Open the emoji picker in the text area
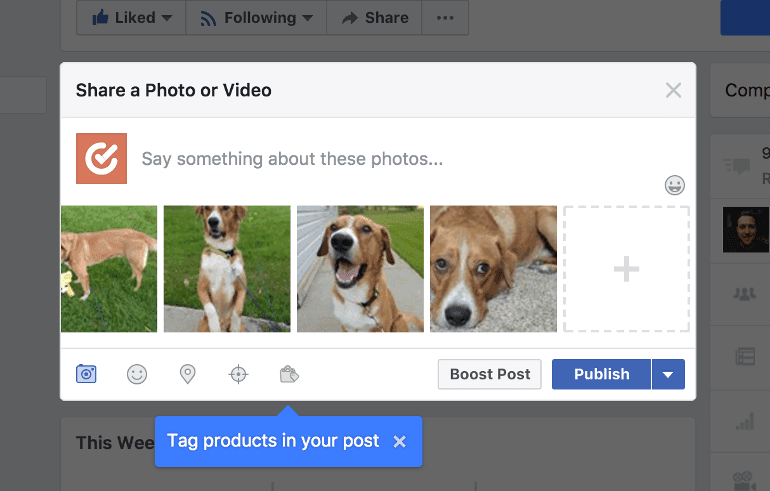770x491 pixels. [675, 185]
